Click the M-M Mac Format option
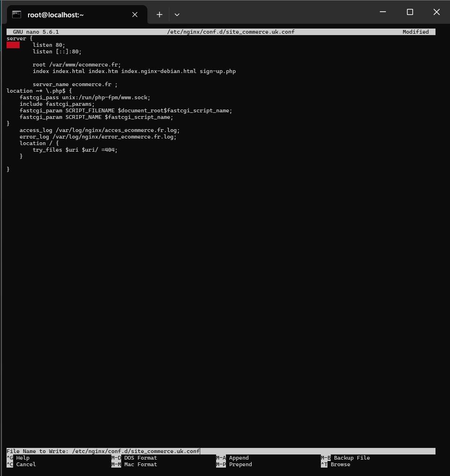The image size is (450, 476). pos(134,464)
